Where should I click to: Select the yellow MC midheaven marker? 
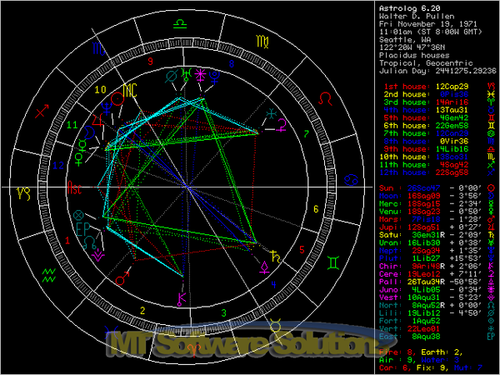[130, 90]
